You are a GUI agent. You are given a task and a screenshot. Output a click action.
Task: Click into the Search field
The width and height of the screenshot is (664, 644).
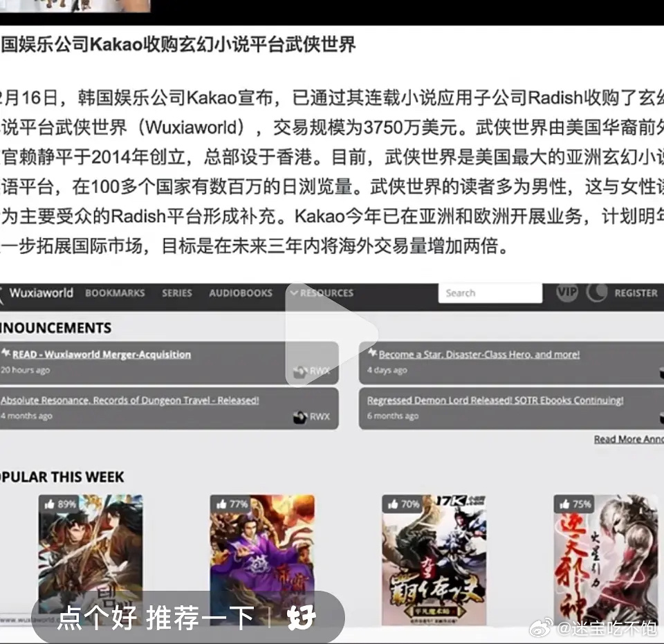pos(490,293)
